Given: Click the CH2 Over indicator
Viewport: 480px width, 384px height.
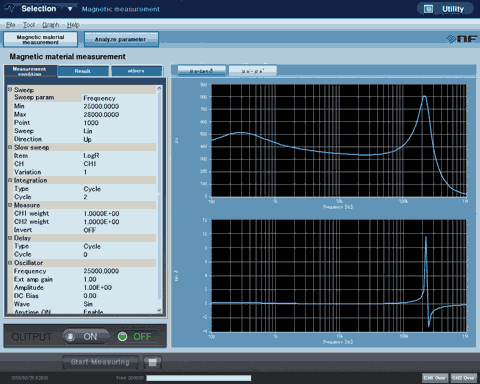Looking at the screenshot, I should 464,378.
